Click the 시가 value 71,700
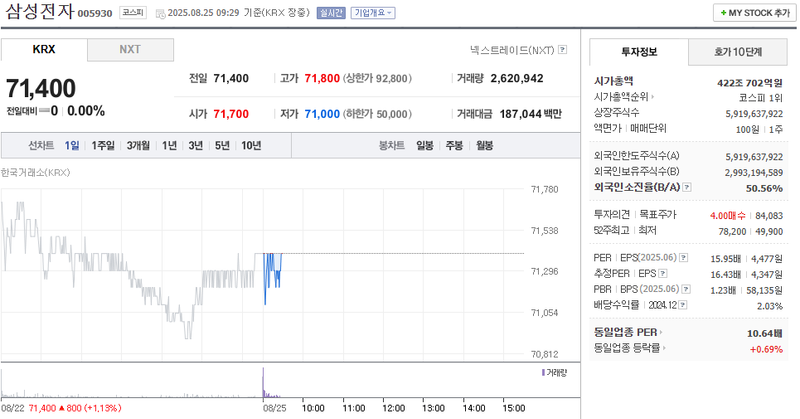The height and width of the screenshot is (419, 800). click(x=231, y=114)
